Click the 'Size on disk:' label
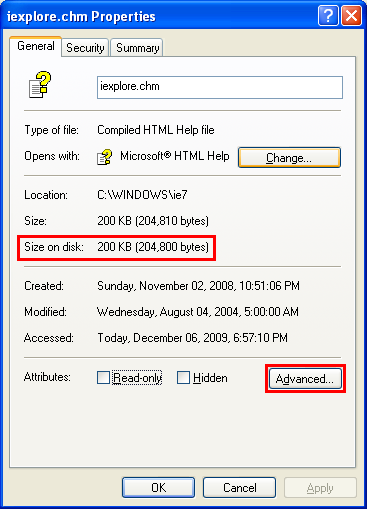 tap(54, 247)
